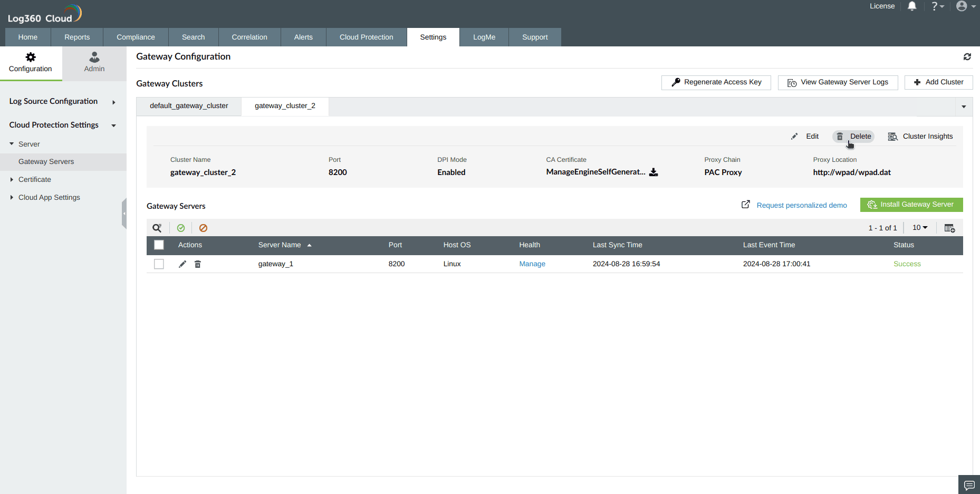Screen dimensions: 980x494
Task: Open the rows-per-page 10 dropdown
Action: (920, 228)
